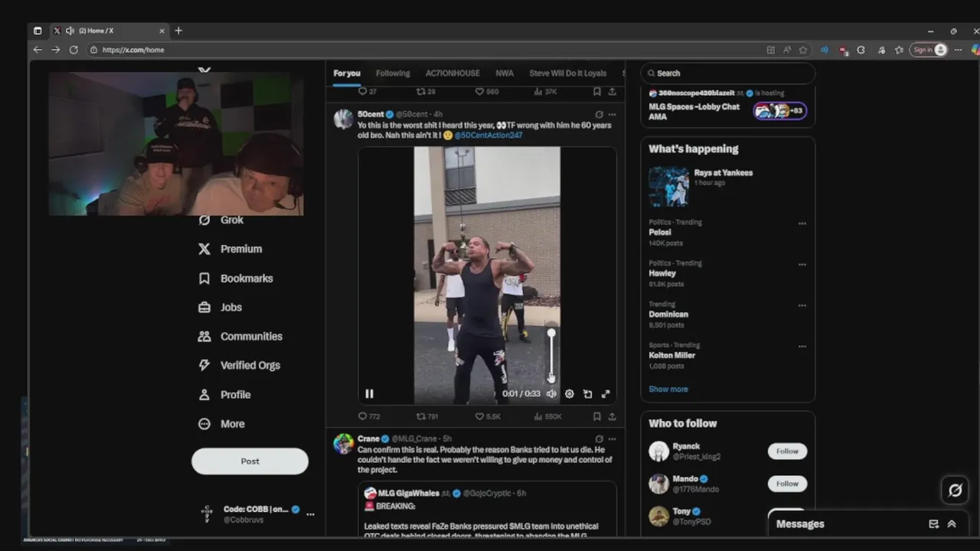980x551 pixels.
Task: Create a new post with Post button
Action: point(250,461)
